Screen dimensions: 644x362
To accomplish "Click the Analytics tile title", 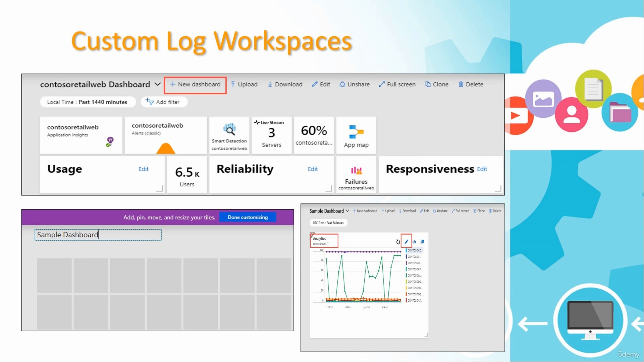I will [319, 239].
